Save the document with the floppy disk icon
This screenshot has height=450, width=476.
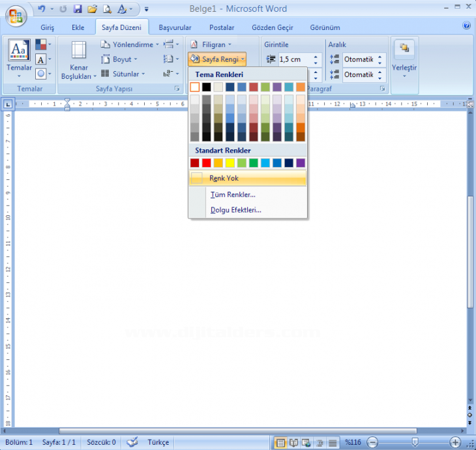[78, 9]
